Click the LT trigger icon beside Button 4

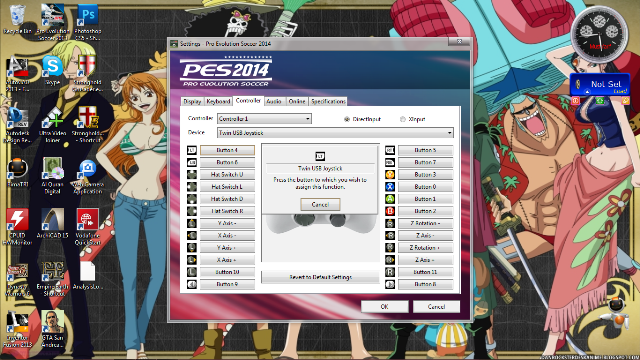pyautogui.click(x=192, y=150)
